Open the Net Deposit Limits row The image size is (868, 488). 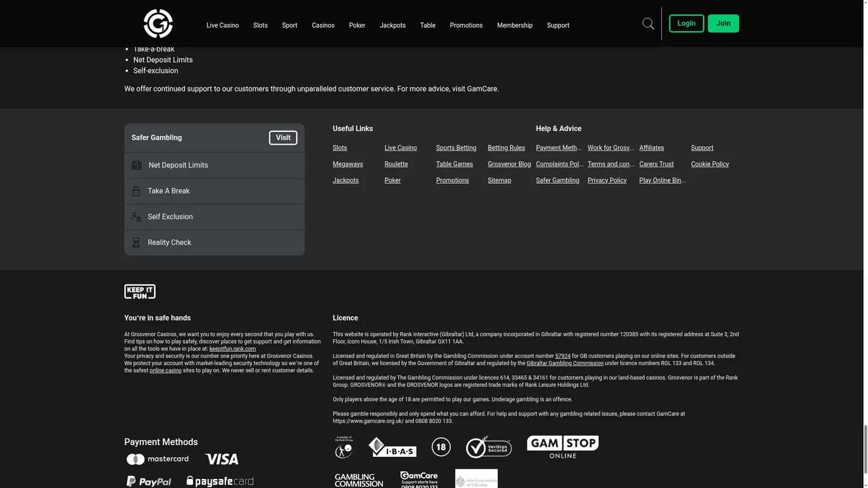(215, 165)
